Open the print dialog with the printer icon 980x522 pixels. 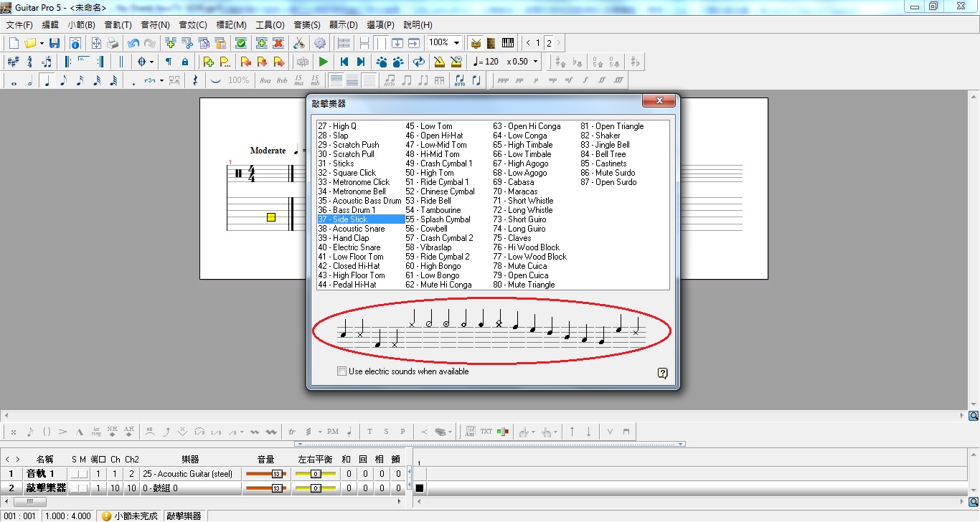(113, 43)
